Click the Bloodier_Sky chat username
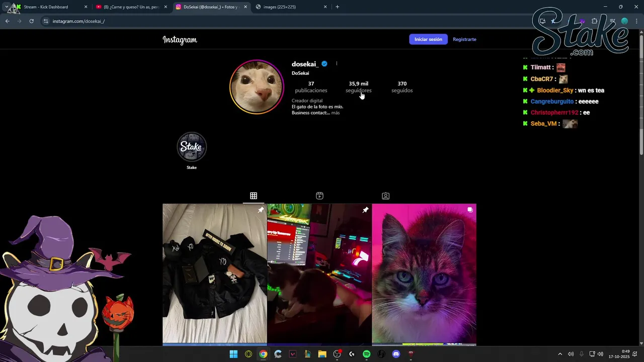 [555, 90]
